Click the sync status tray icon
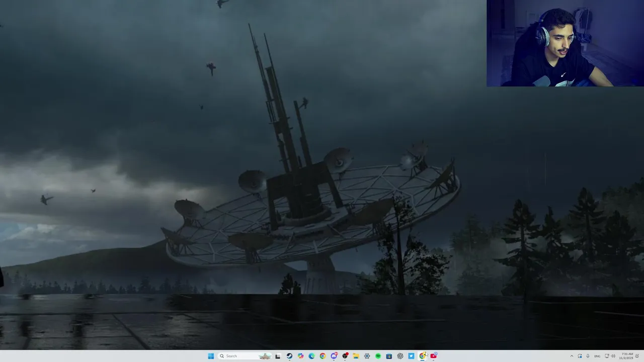 click(x=580, y=356)
